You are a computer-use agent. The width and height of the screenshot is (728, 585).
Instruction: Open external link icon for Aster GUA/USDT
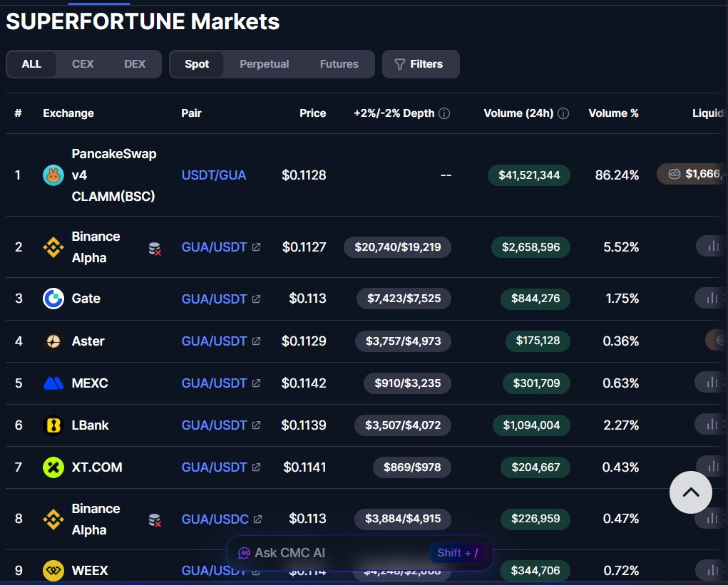tap(256, 341)
